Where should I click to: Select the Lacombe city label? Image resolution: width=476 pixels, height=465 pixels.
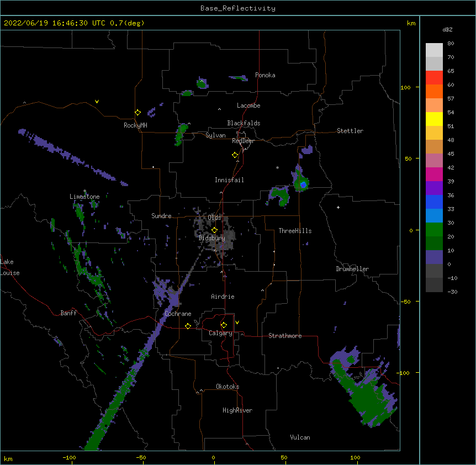(248, 105)
